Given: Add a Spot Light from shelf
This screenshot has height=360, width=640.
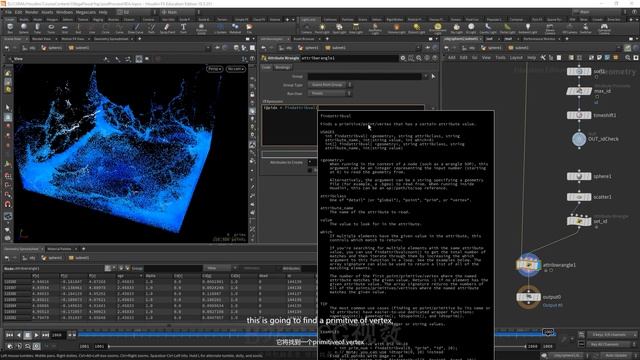Looking at the screenshot, I should point(339,28).
